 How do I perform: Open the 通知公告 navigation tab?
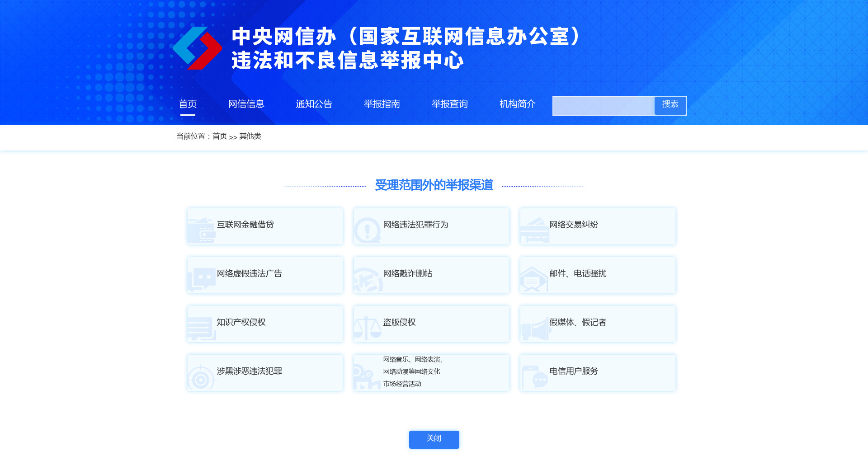(x=314, y=104)
